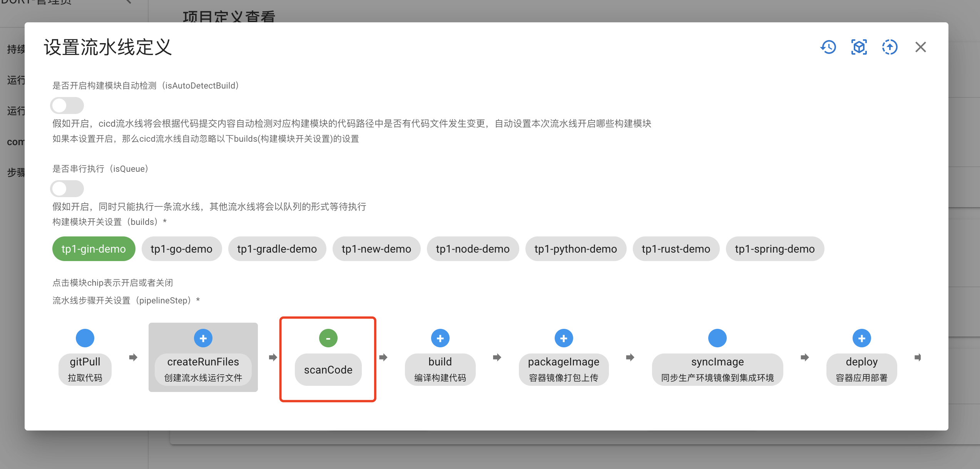Open the pipeline definition history (clock icon)
The height and width of the screenshot is (469, 980).
[x=828, y=47]
